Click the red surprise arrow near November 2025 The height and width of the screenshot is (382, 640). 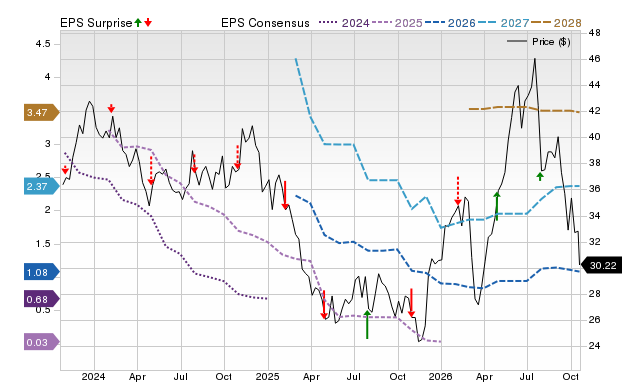pos(411,303)
